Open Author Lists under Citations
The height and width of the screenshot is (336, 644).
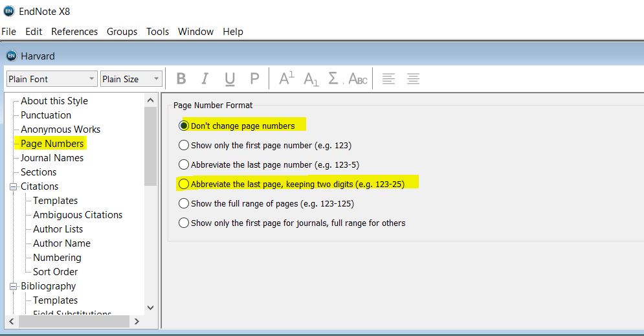coord(58,229)
